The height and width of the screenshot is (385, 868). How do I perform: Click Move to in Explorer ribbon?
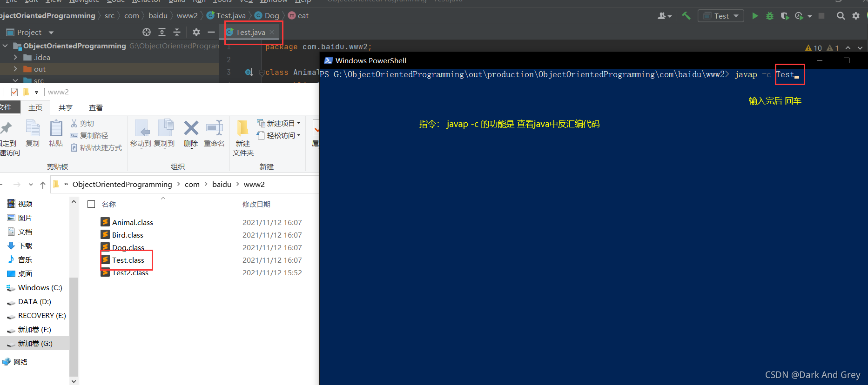141,133
